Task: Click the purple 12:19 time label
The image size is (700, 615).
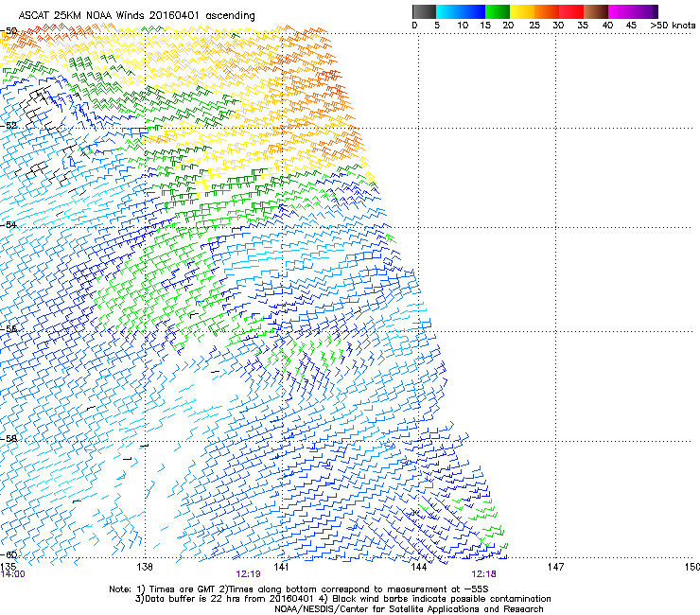Action: [248, 574]
